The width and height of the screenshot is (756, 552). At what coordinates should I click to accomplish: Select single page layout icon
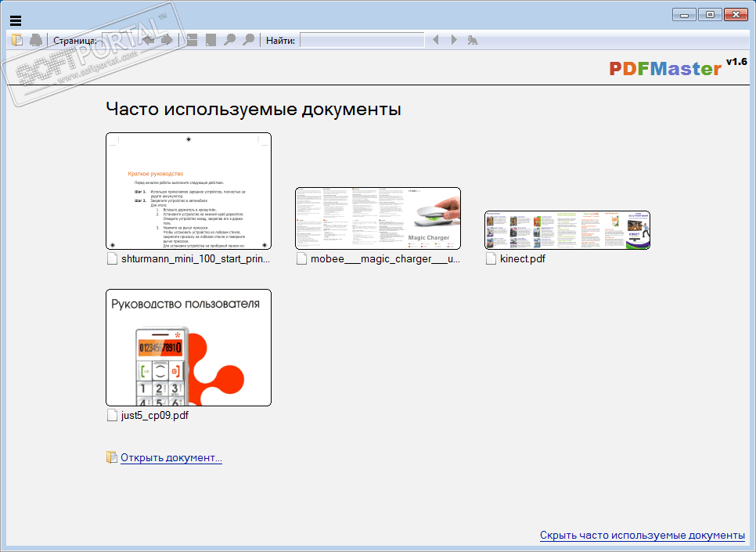tap(211, 40)
